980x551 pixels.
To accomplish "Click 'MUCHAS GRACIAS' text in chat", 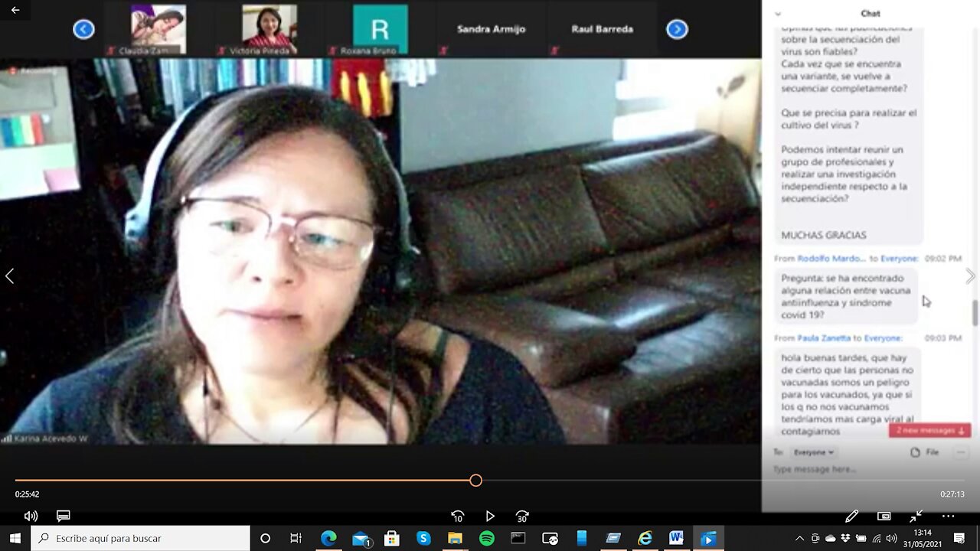I will pyautogui.click(x=824, y=236).
